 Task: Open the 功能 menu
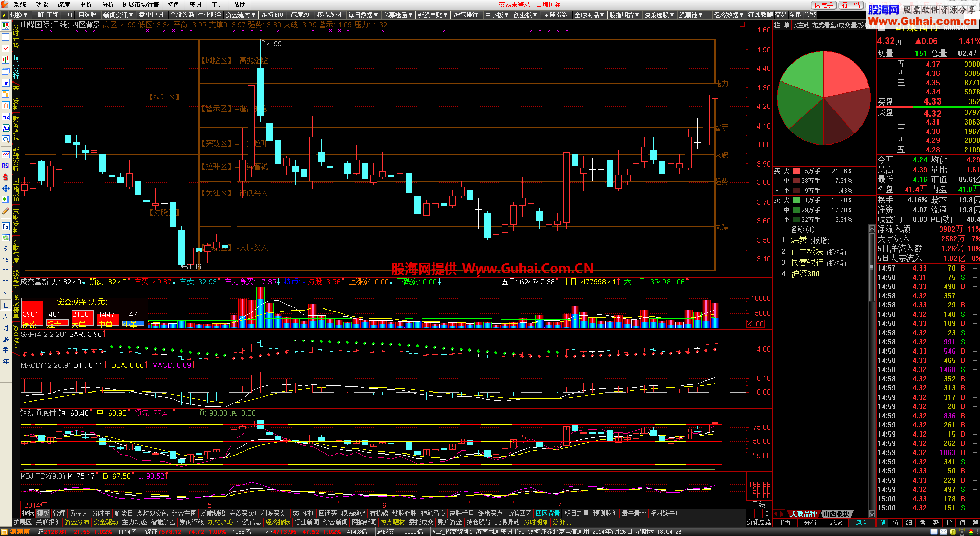[41, 5]
